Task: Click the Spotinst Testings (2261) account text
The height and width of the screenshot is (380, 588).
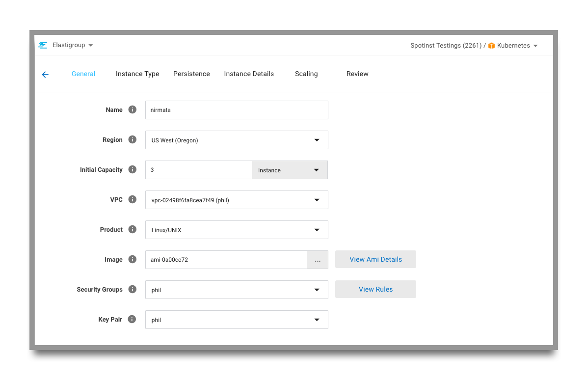Action: tap(446, 46)
